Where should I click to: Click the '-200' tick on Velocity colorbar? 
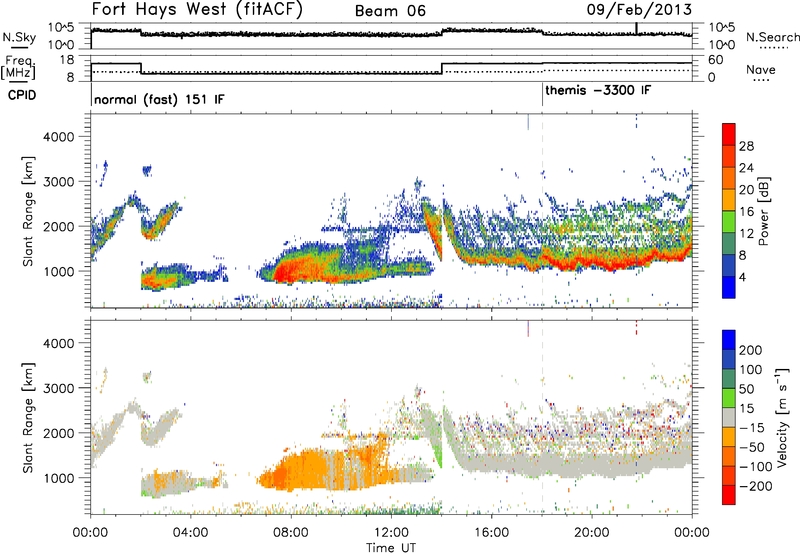(756, 486)
